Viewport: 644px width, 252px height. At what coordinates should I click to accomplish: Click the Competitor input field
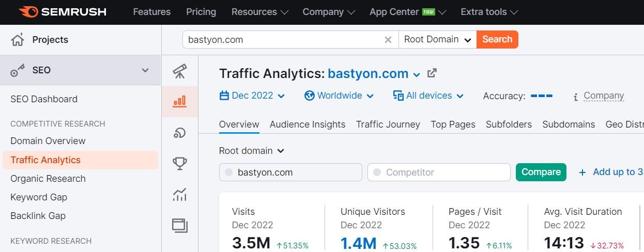439,172
